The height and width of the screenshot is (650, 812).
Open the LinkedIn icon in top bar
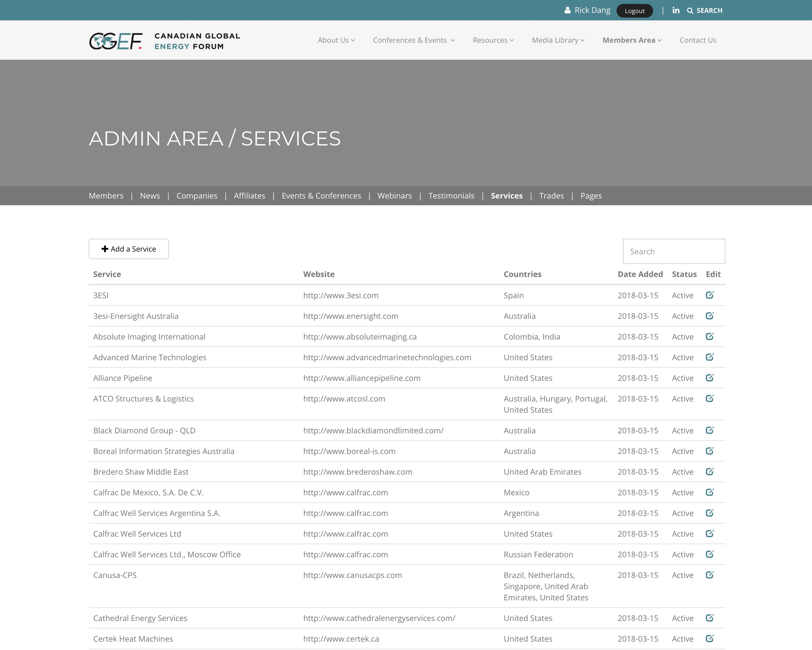click(x=676, y=10)
